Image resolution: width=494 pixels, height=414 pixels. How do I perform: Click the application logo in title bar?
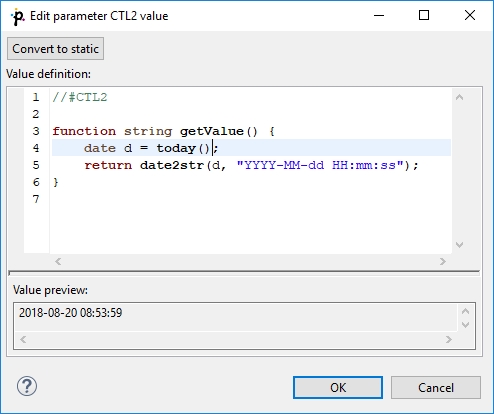[x=17, y=17]
